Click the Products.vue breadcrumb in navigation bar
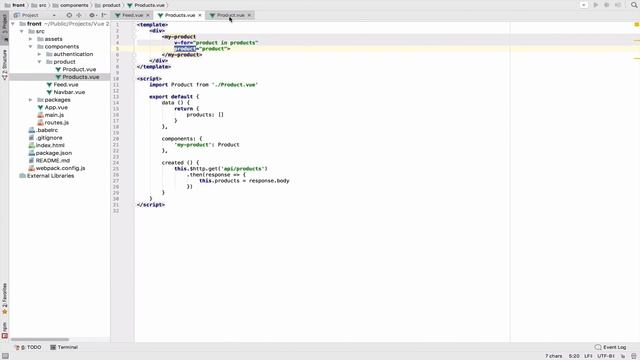This screenshot has height=360, width=640. pos(146,5)
